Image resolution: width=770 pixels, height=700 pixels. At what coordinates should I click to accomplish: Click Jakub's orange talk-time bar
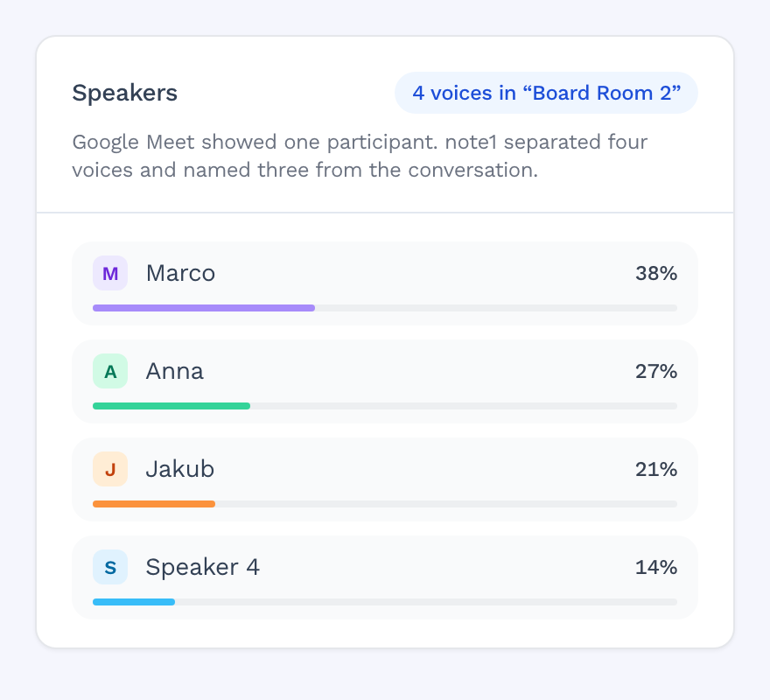click(154, 504)
